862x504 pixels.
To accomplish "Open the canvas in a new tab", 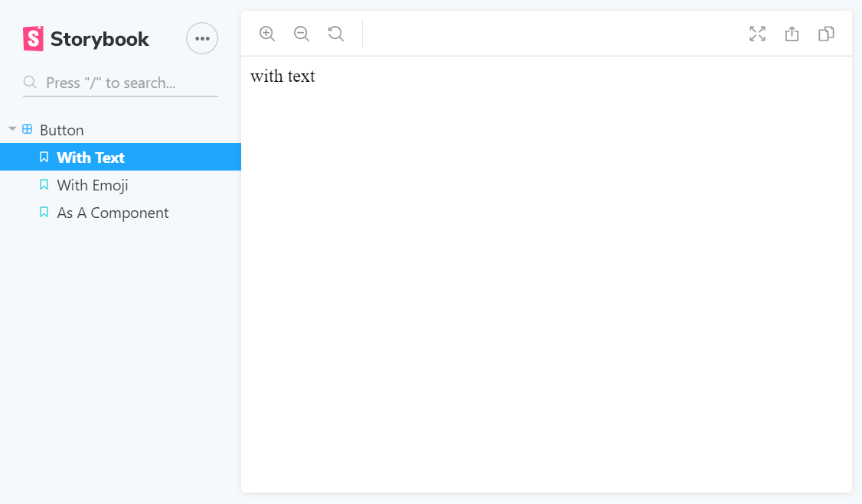I will pyautogui.click(x=792, y=34).
